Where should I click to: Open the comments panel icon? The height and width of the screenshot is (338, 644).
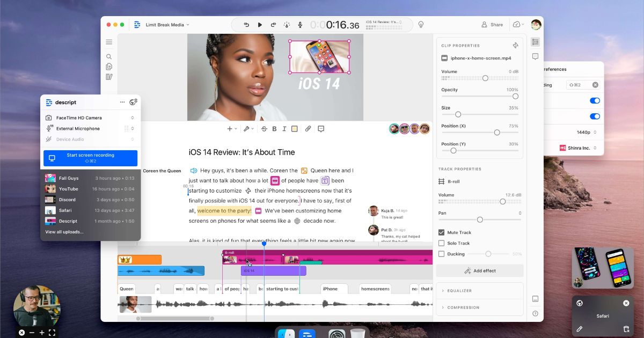coord(535,56)
